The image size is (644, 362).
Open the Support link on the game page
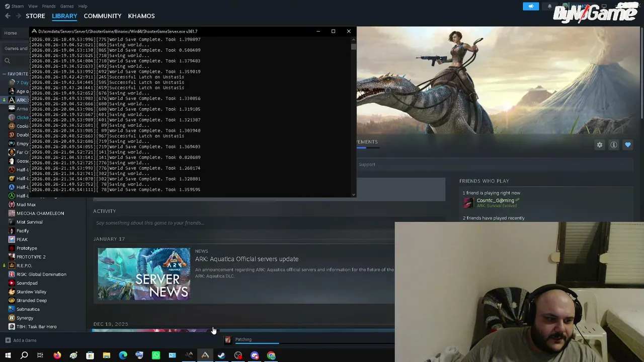[367, 164]
